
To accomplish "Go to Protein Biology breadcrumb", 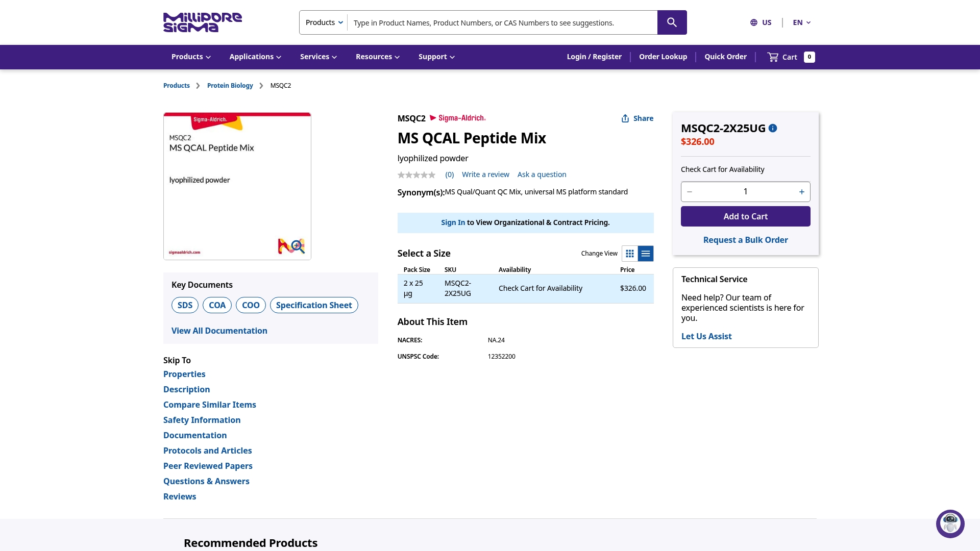I will [230, 86].
